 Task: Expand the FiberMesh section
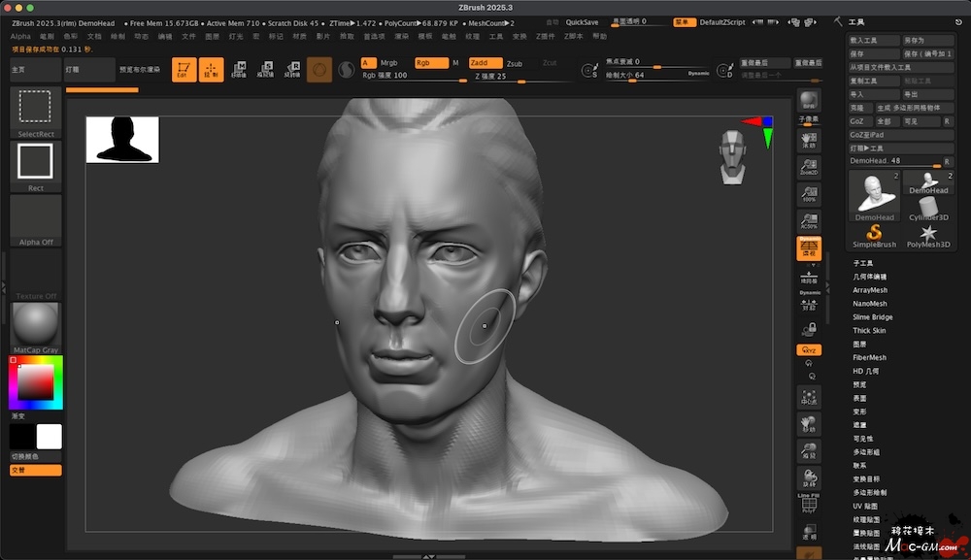(x=870, y=357)
